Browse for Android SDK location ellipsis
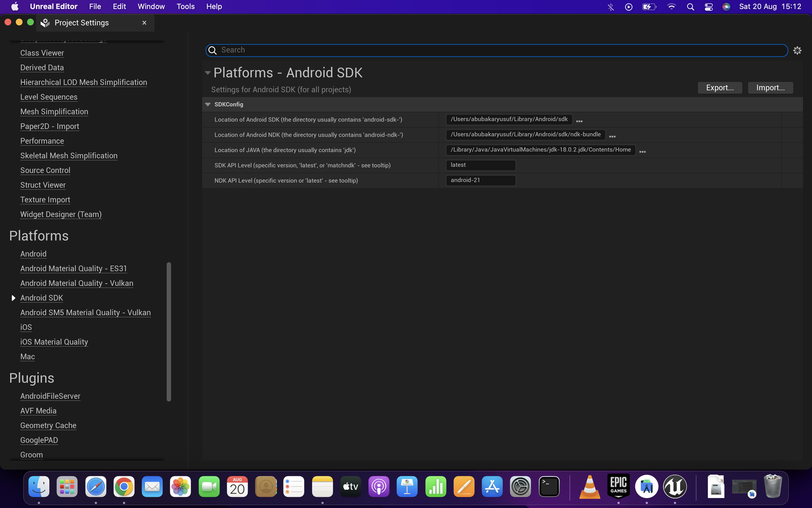The image size is (812, 508). [x=579, y=121]
